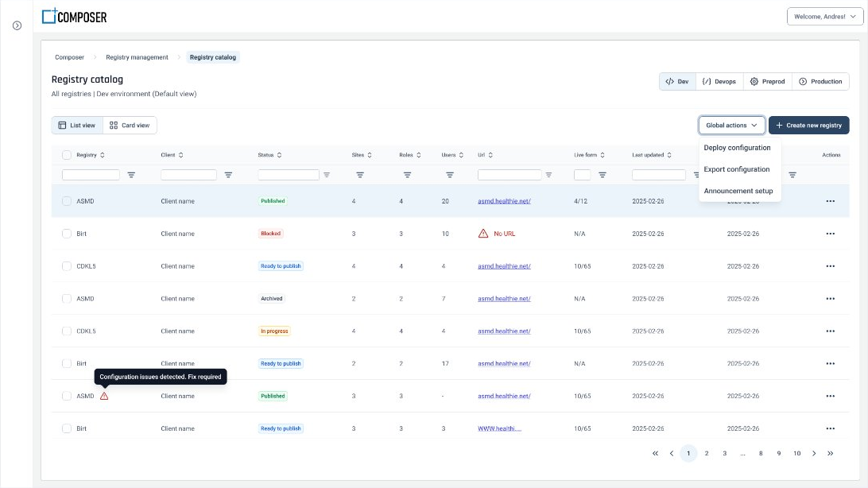Open actions menu for Archived ASMD row
This screenshot has height=488, width=868.
pos(831,299)
